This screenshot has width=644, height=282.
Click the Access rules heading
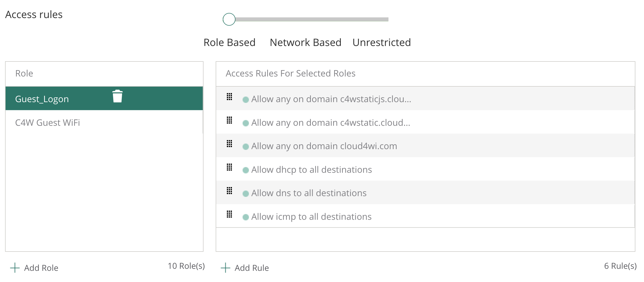34,14
